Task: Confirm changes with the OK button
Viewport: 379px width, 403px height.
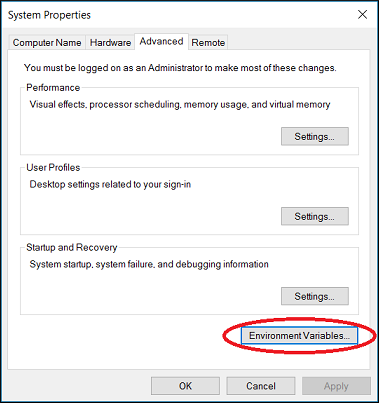Action: click(185, 386)
